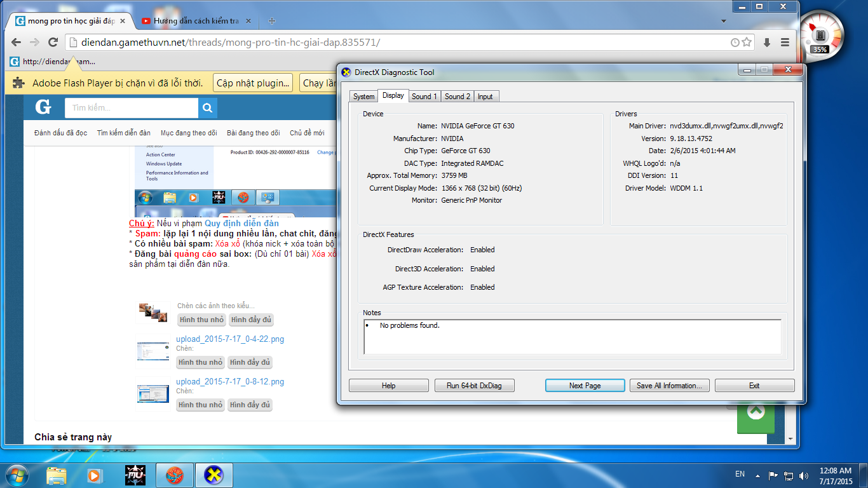Select the Display tab in DxDiag
Screen dimensions: 868x488
(x=393, y=95)
